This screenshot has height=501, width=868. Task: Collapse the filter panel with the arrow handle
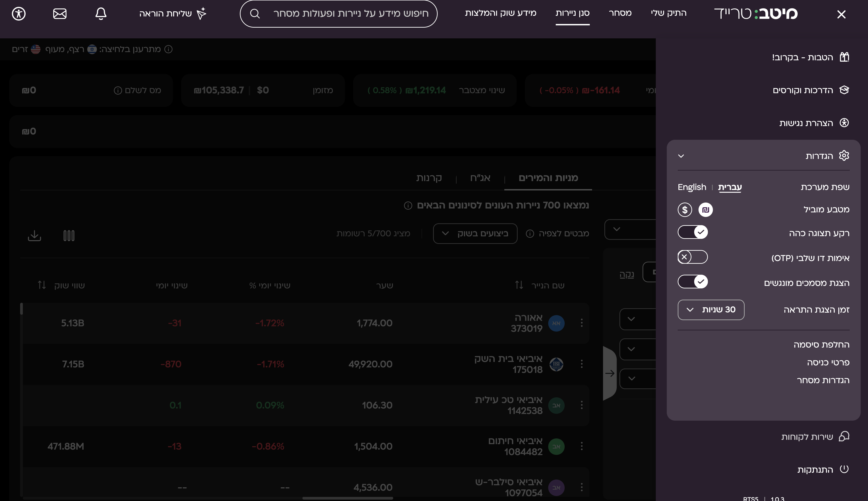click(610, 373)
